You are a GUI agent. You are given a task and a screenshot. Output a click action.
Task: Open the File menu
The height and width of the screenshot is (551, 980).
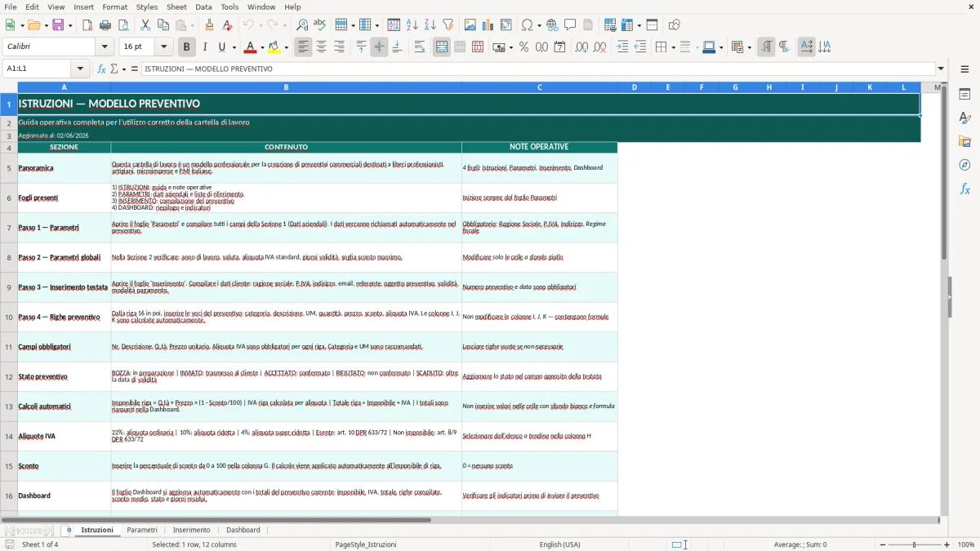coord(10,7)
